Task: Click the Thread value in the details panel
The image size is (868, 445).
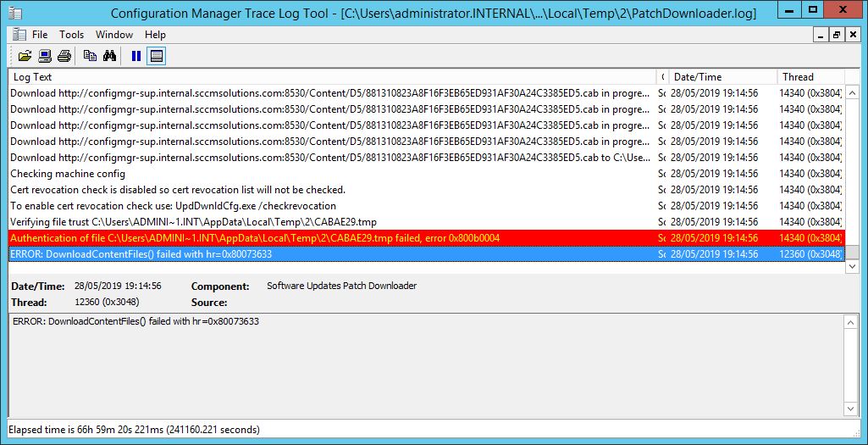Action: coord(107,303)
